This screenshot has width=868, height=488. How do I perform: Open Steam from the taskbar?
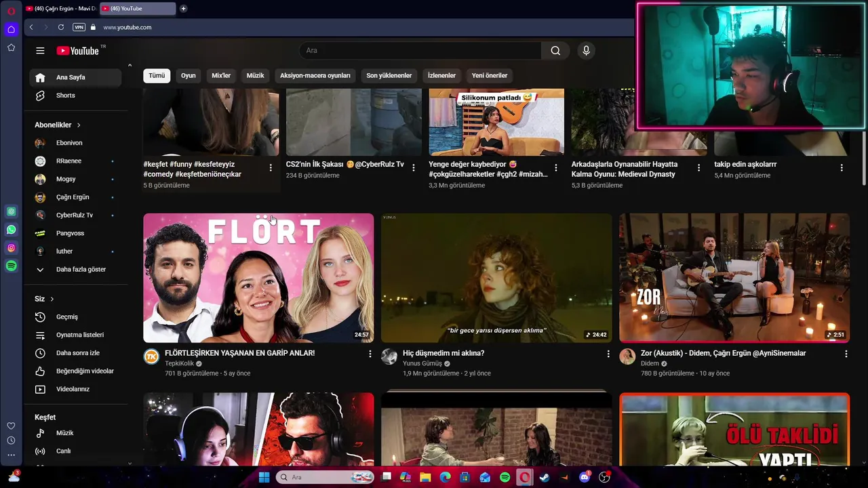[545, 477]
